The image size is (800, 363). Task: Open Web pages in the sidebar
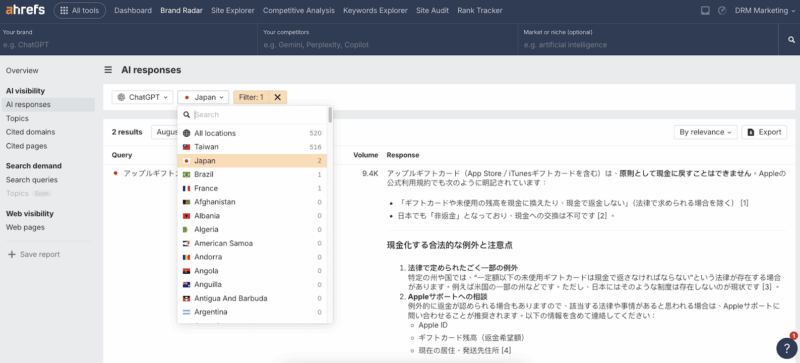coord(25,227)
